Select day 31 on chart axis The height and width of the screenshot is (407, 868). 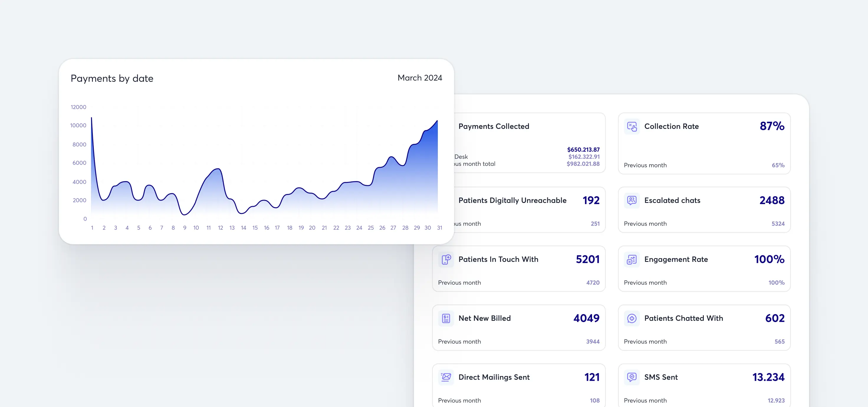pos(439,228)
